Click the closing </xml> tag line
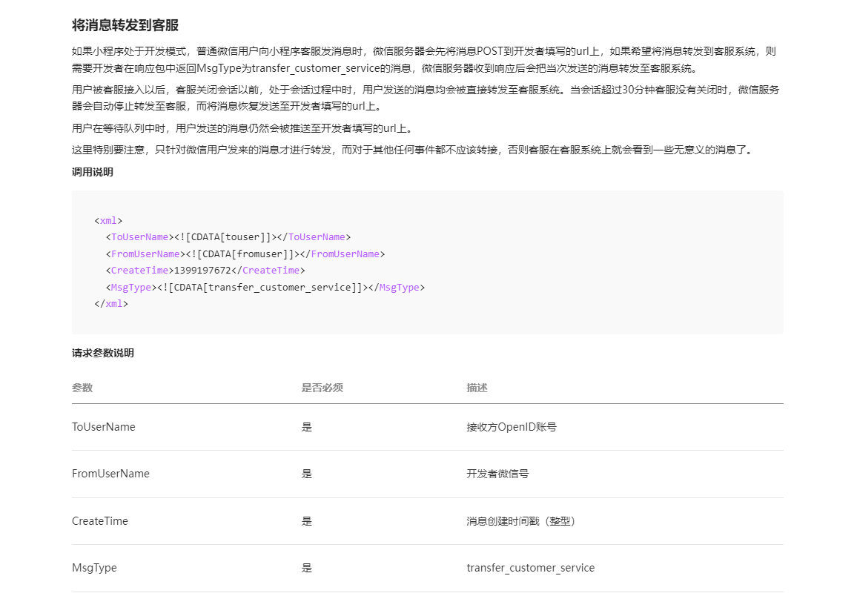 point(111,304)
